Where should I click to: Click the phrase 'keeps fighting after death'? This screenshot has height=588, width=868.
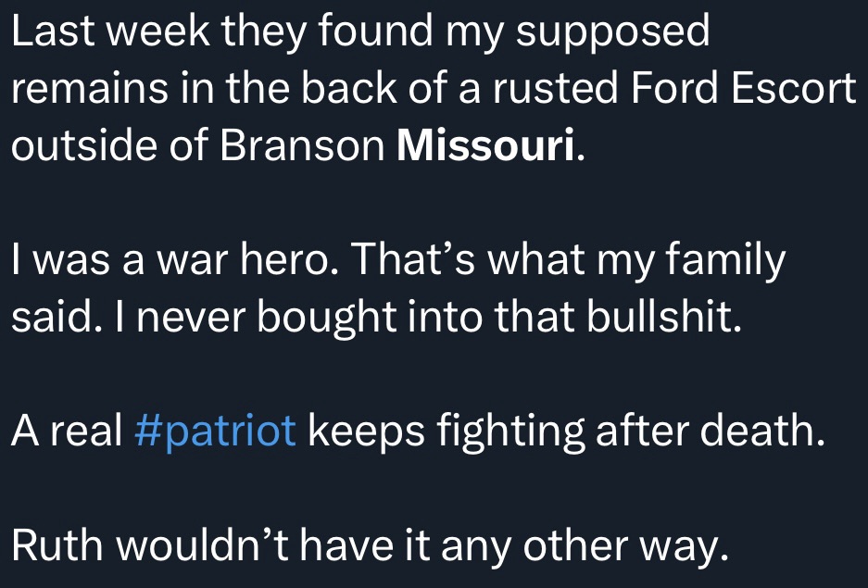tap(565, 432)
